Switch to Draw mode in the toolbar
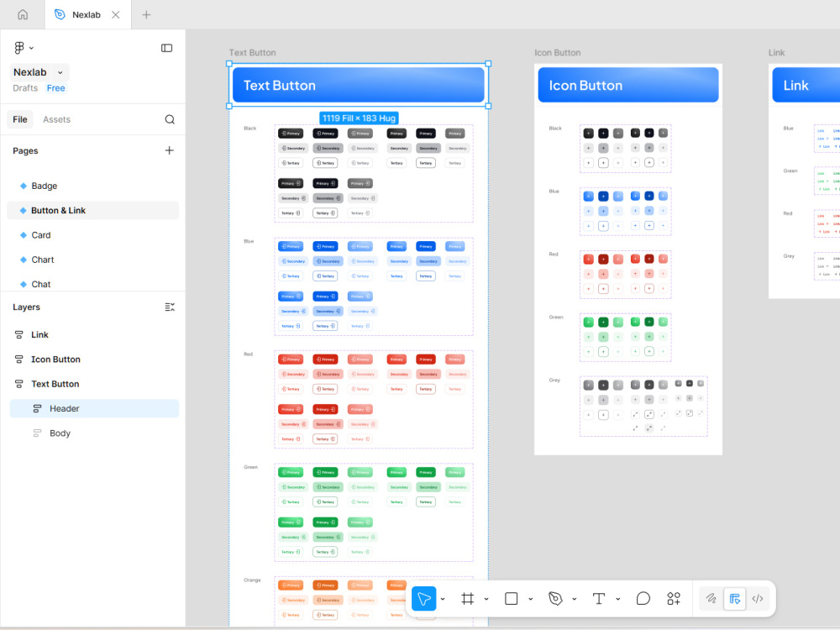840x630 pixels. pyautogui.click(x=711, y=598)
